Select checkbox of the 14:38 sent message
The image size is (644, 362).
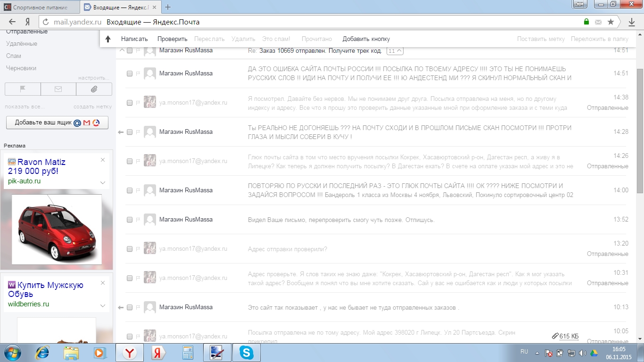point(130,103)
